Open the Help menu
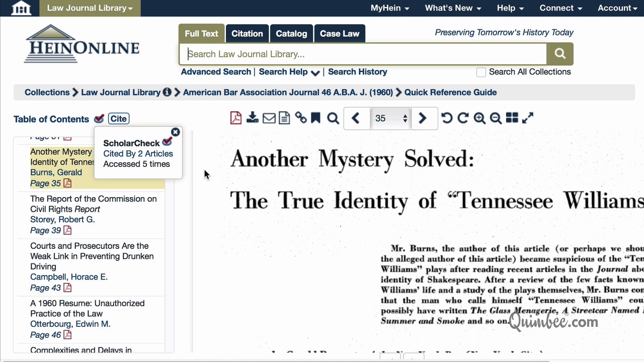This screenshot has height=362, width=644. point(510,8)
